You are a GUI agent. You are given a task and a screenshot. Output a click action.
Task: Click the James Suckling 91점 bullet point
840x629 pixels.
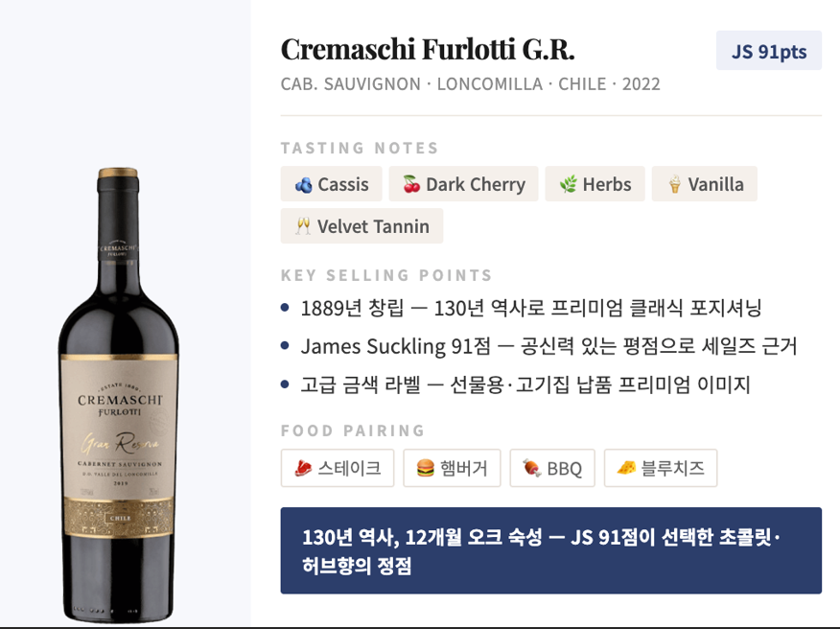(548, 346)
